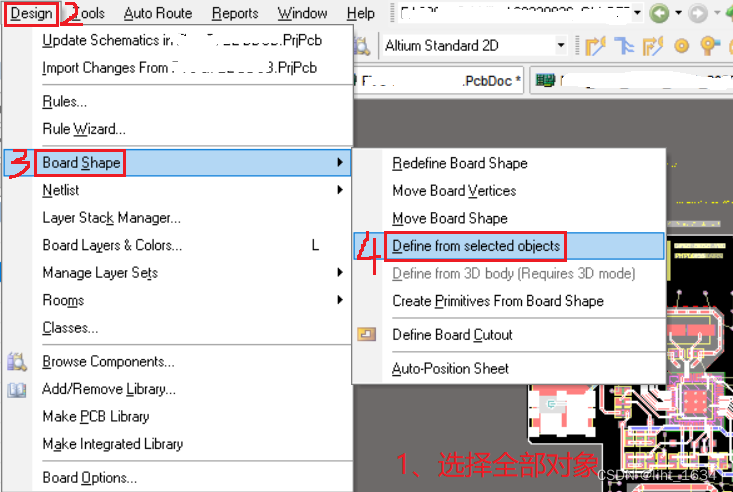Click the differential pair routing icon
The image size is (733, 492).
point(652,46)
